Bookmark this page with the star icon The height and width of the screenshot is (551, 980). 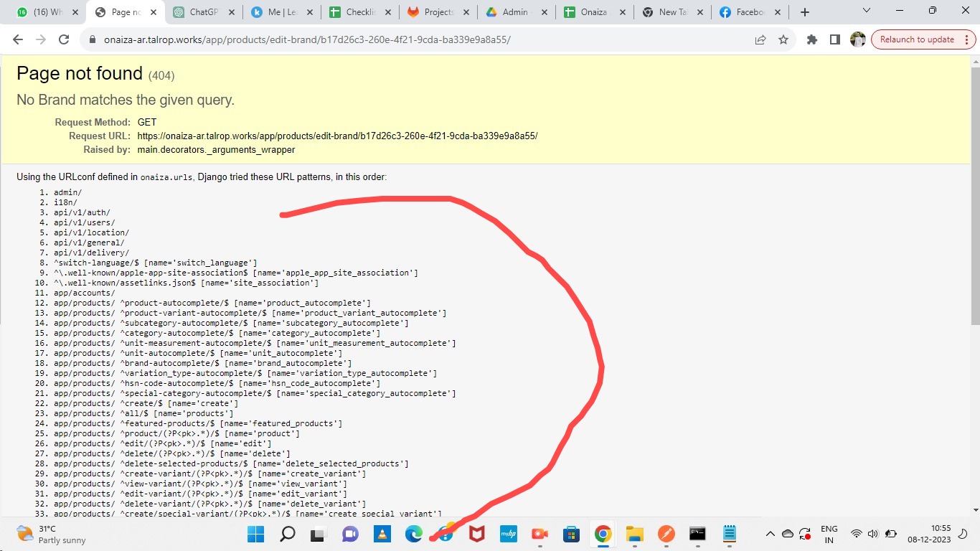[x=783, y=40]
